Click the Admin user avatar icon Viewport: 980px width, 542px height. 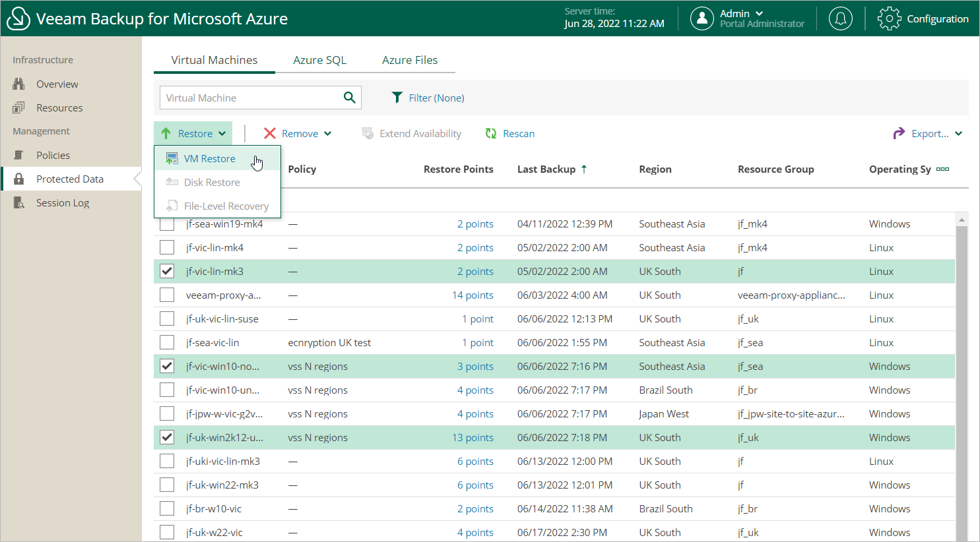click(x=702, y=18)
